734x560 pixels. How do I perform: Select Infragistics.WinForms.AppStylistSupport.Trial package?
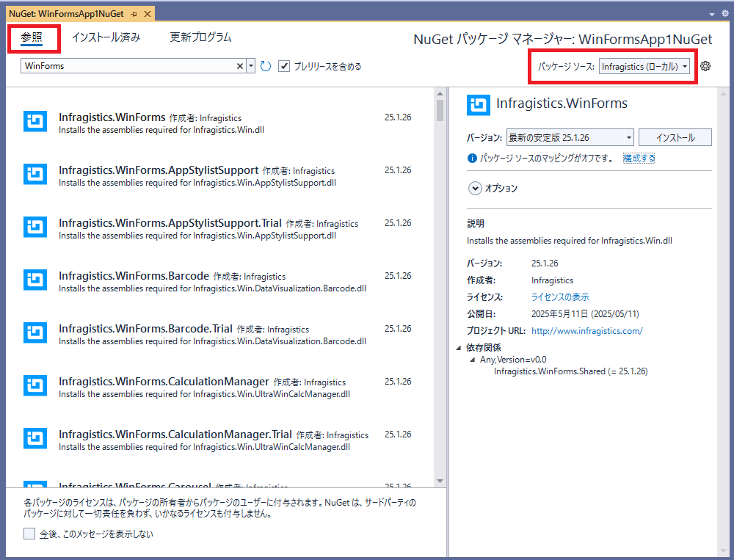coord(219,228)
